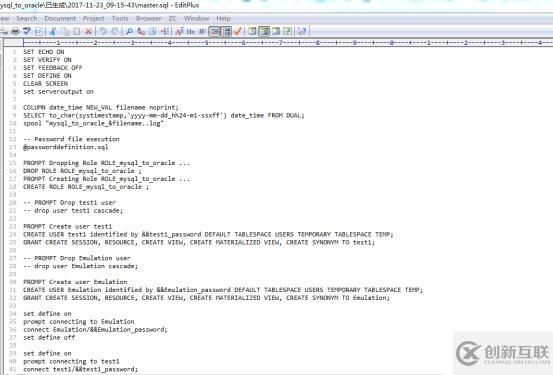
Task: Click the 'CREATE USER Emulation identified by' line
Action: [223, 290]
